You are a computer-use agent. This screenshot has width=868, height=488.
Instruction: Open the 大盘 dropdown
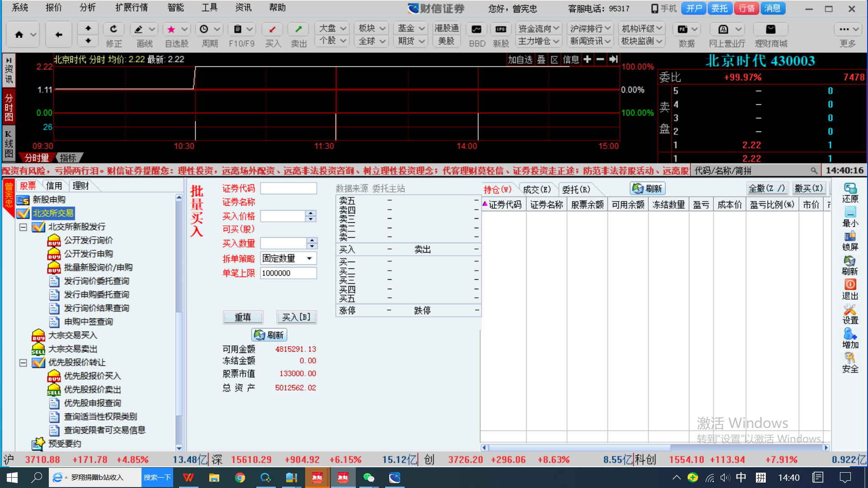pyautogui.click(x=333, y=28)
